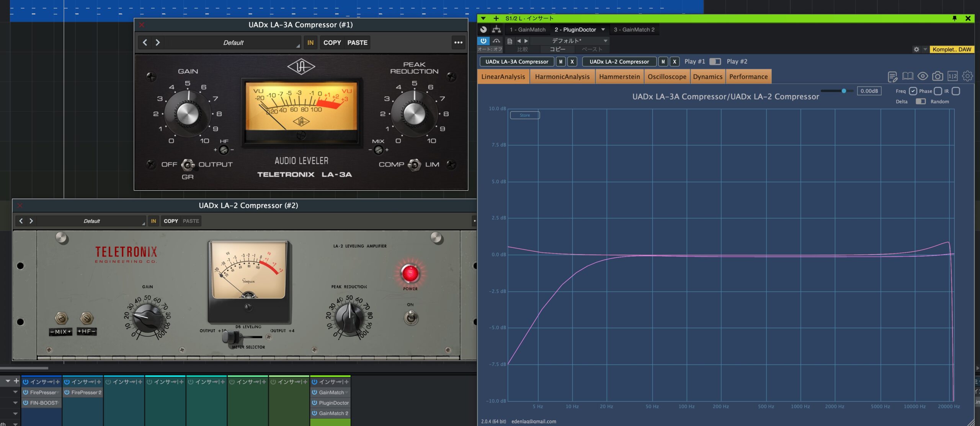The image size is (980, 426).
Task: Take a snapshot with the camera icon
Action: (x=938, y=76)
